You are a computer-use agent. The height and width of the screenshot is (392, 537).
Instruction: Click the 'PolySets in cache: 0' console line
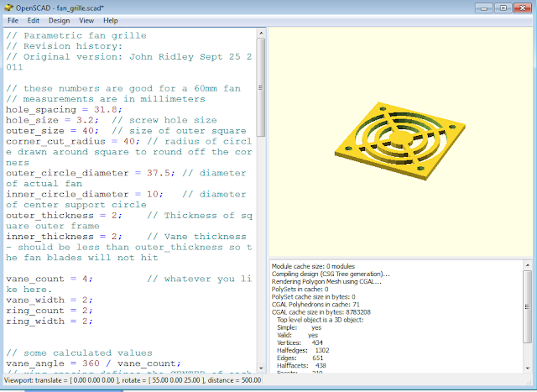(x=300, y=290)
